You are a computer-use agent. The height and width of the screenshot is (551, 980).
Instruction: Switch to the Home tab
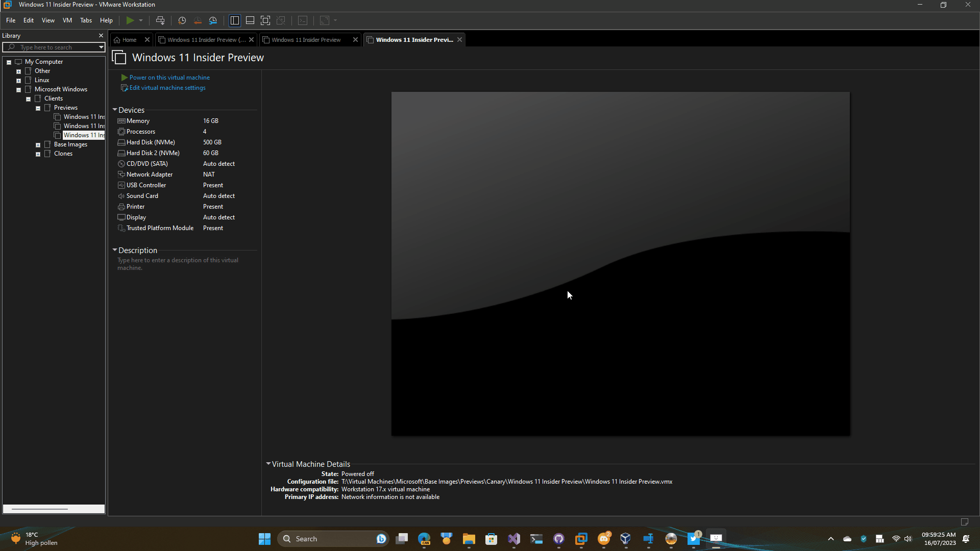point(127,39)
